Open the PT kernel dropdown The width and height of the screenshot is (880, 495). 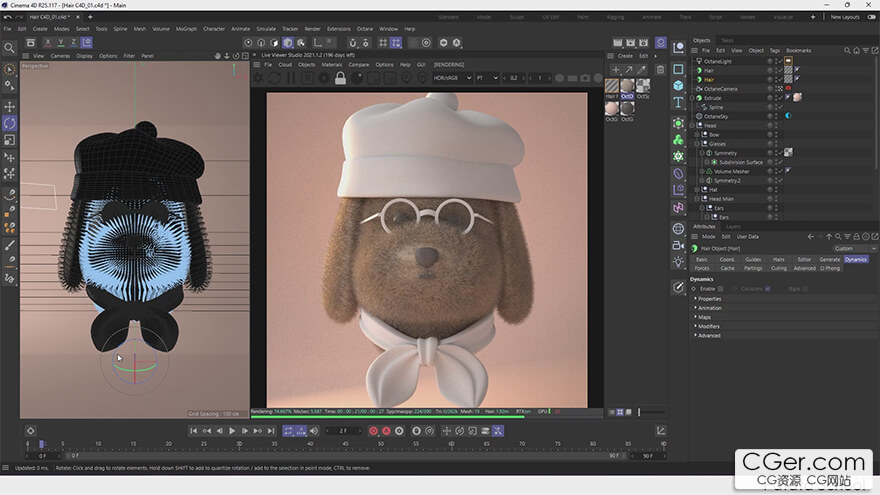(487, 78)
